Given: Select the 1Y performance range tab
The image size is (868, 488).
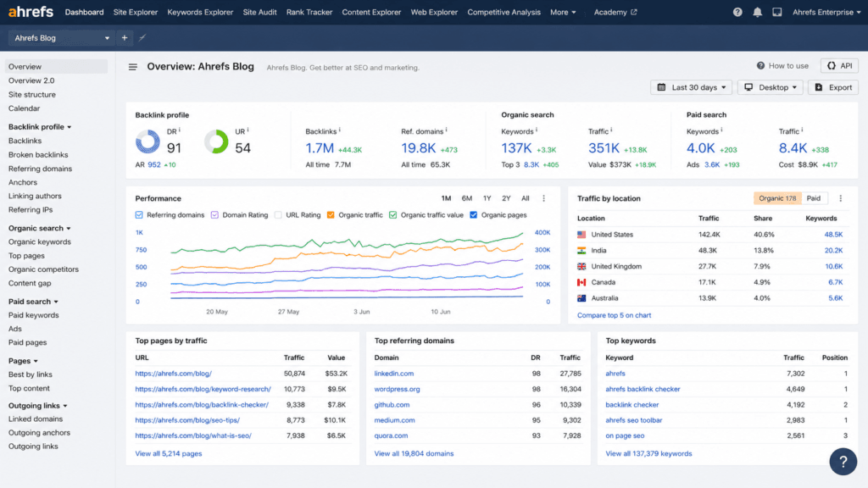Looking at the screenshot, I should [x=487, y=198].
